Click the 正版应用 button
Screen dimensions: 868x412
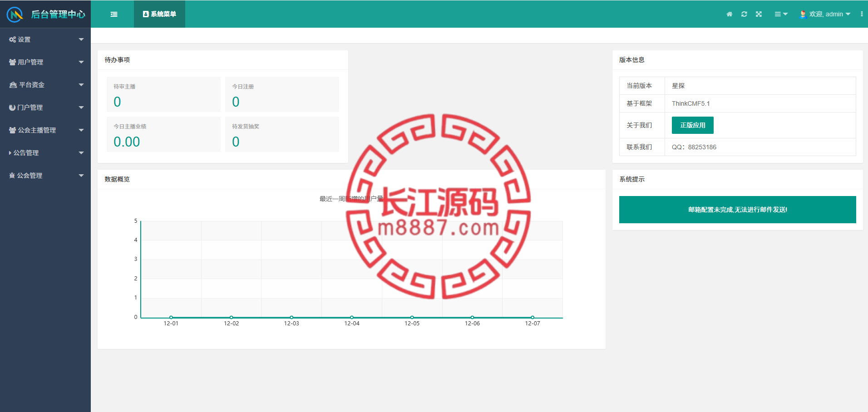[x=693, y=125]
